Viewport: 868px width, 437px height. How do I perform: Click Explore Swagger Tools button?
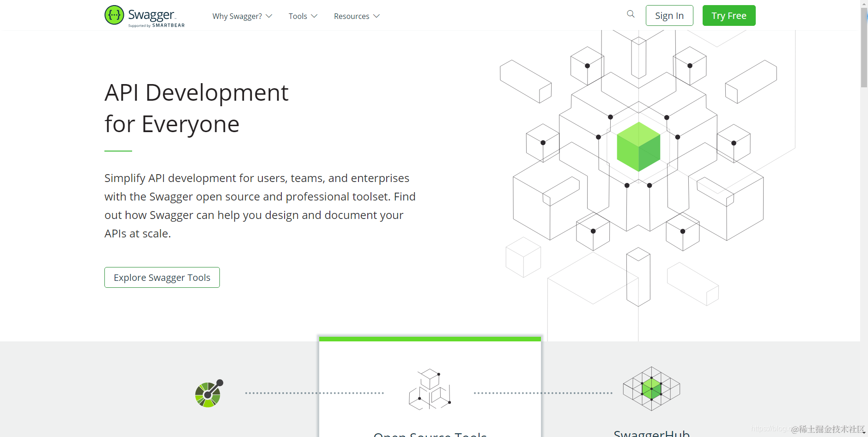pyautogui.click(x=162, y=278)
